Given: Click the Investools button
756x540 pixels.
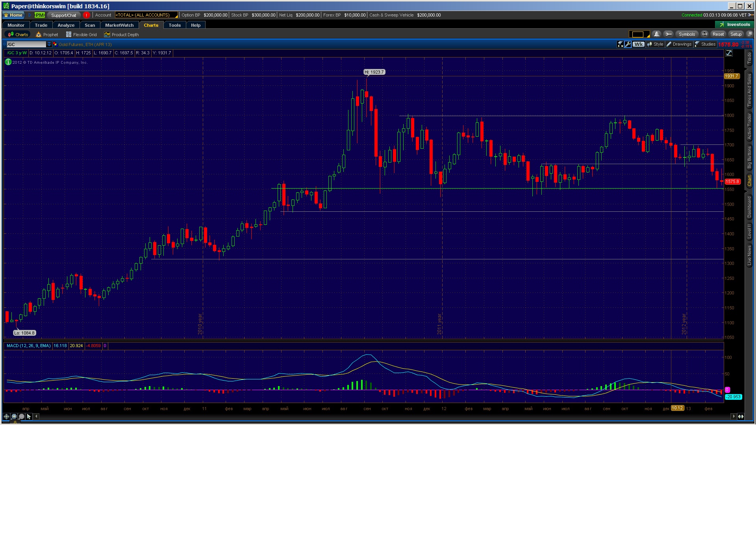Looking at the screenshot, I should pos(735,24).
